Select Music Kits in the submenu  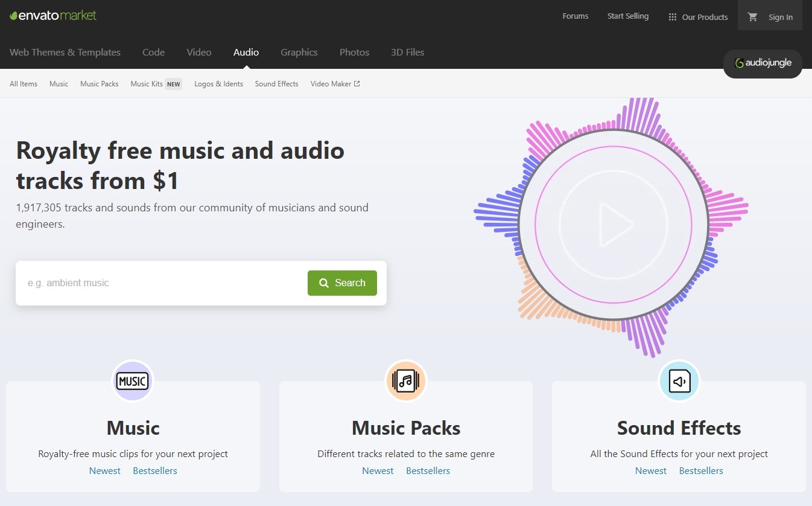click(x=147, y=84)
